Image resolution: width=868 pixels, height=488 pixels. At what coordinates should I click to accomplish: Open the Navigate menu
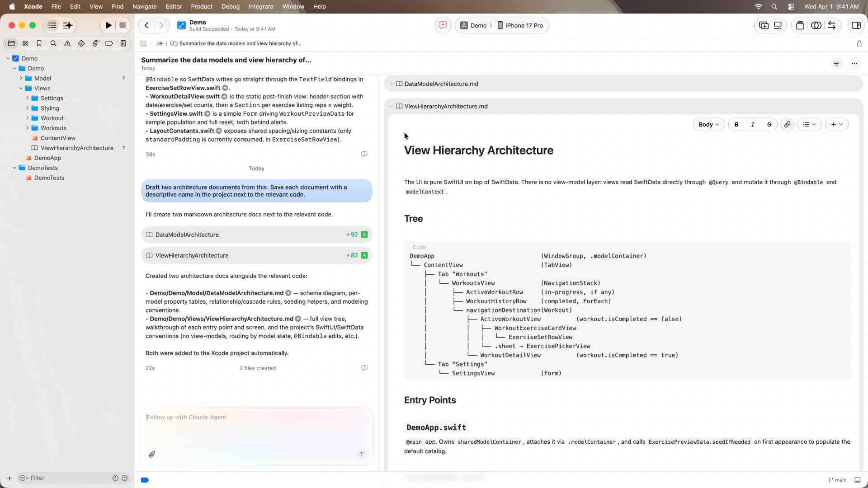[145, 6]
